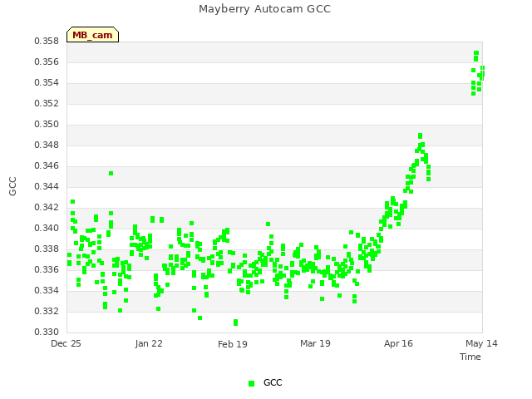
Task: Click the Time axis title
Action: pos(470,357)
